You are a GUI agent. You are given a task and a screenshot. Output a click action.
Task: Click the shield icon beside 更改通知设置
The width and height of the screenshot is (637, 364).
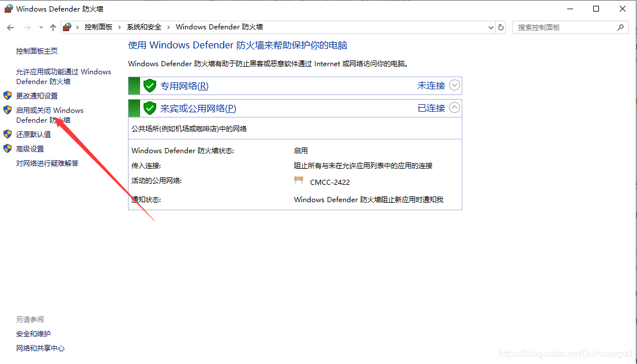7,96
